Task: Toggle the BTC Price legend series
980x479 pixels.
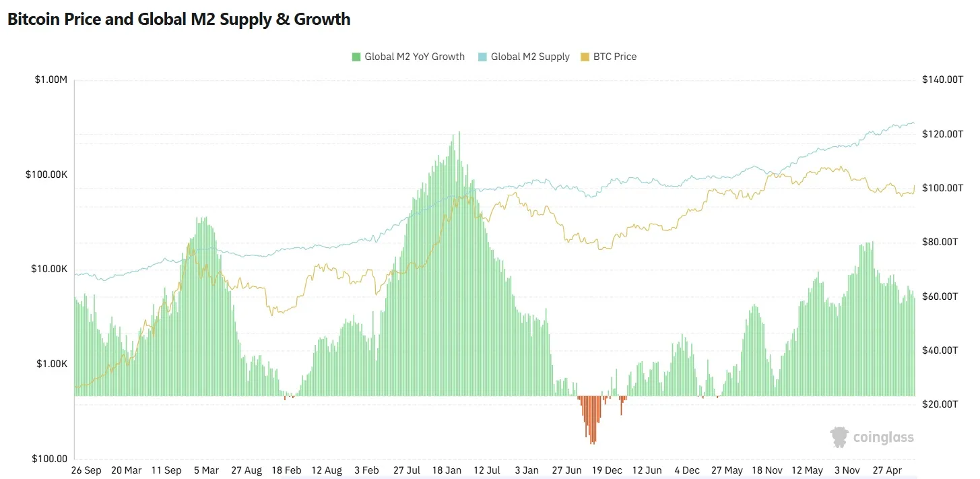Action: (x=608, y=57)
